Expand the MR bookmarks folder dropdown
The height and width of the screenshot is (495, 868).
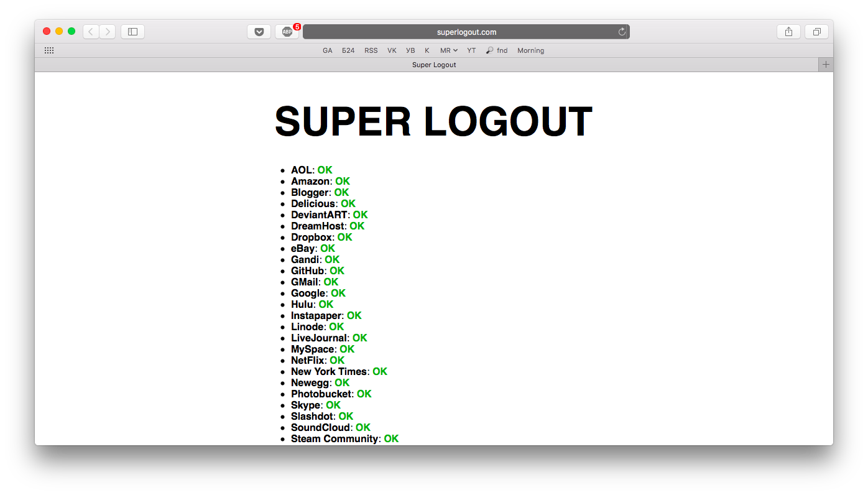point(449,50)
